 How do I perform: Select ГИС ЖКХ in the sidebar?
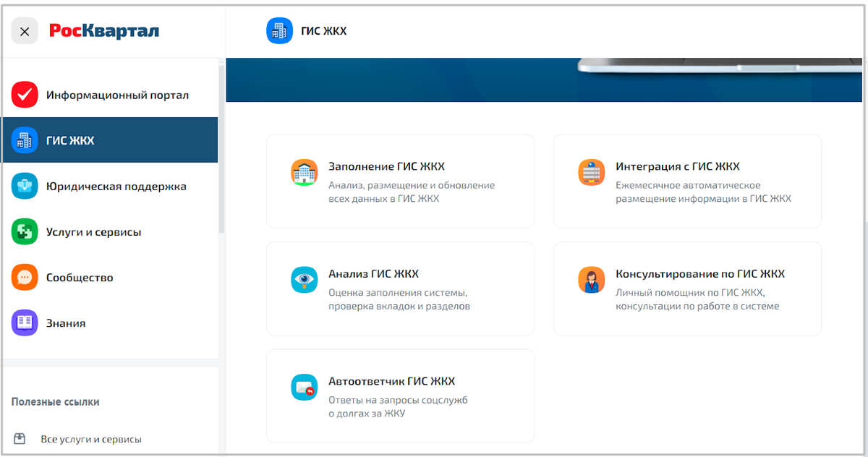[109, 140]
